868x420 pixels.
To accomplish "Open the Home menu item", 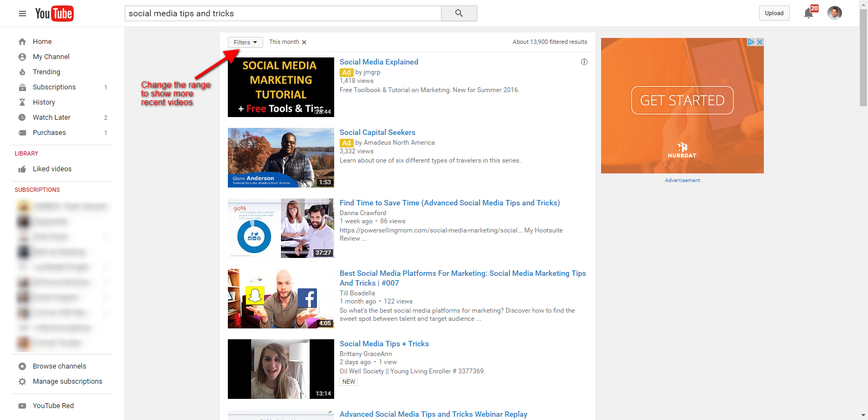I will [x=42, y=42].
